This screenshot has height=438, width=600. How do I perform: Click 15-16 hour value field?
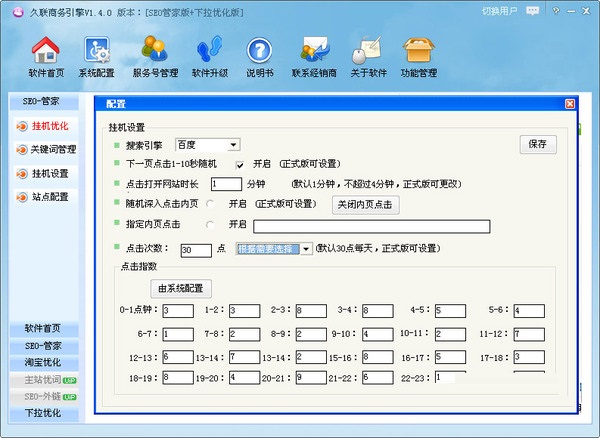pos(378,357)
